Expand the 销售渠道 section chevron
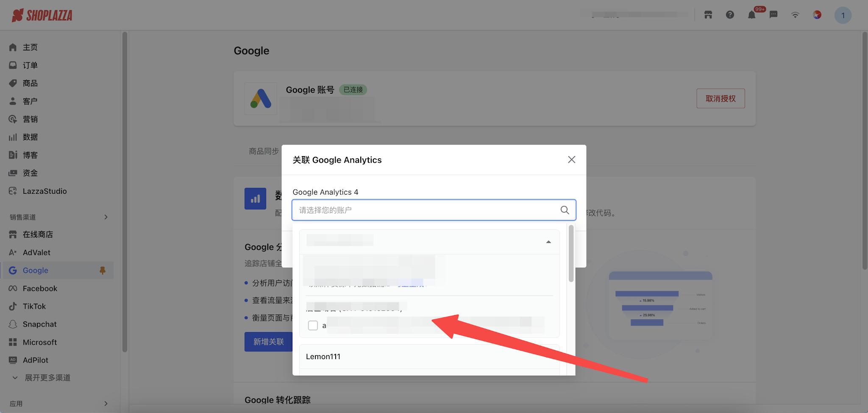868x413 pixels. click(106, 217)
